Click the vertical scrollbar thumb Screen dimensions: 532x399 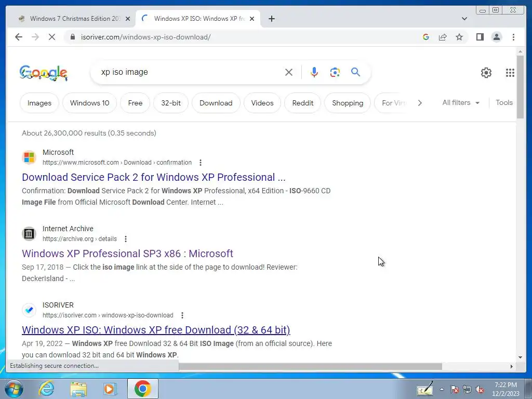tap(520, 87)
